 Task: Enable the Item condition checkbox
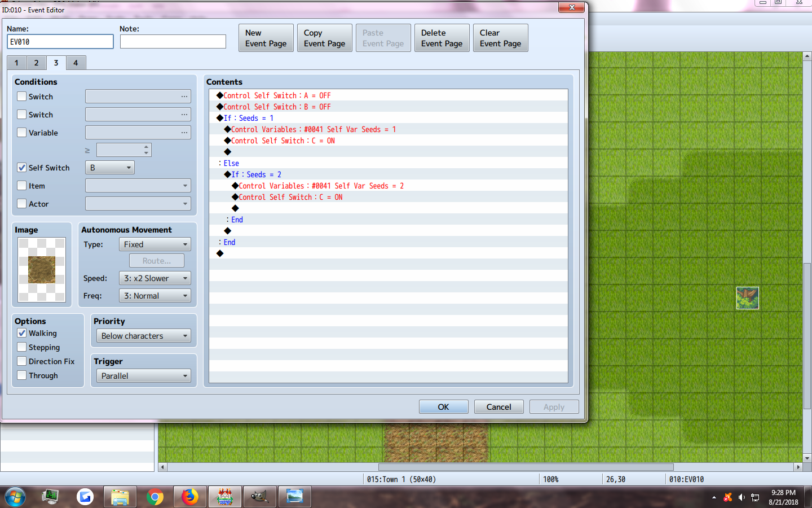(x=22, y=186)
